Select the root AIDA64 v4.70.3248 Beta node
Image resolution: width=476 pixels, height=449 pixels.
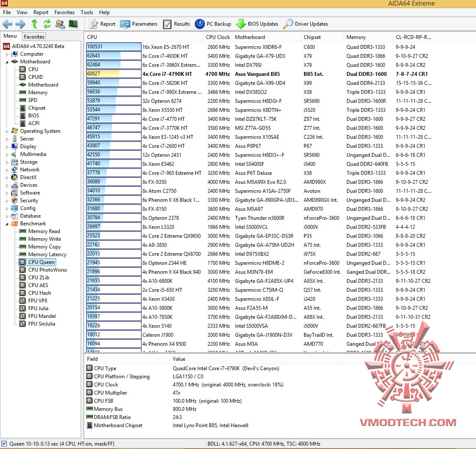pyautogui.click(x=34, y=46)
